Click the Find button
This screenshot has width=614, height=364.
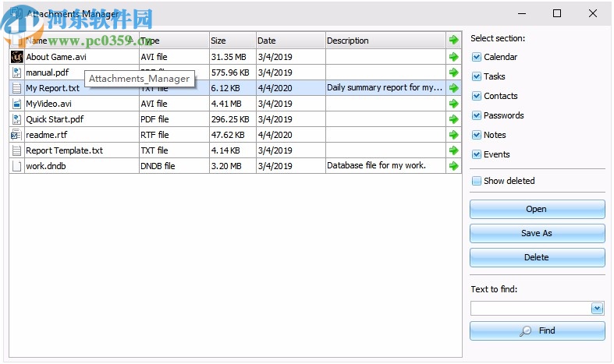pyautogui.click(x=538, y=330)
